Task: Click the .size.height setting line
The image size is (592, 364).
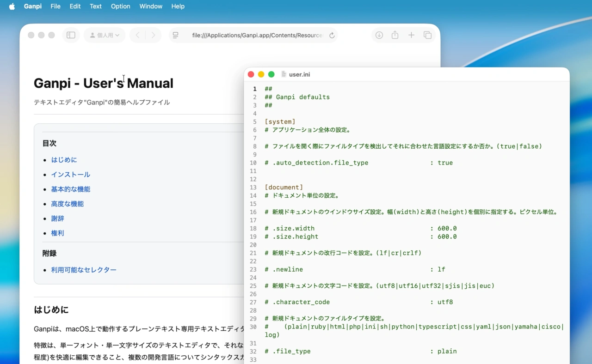Action: point(361,237)
